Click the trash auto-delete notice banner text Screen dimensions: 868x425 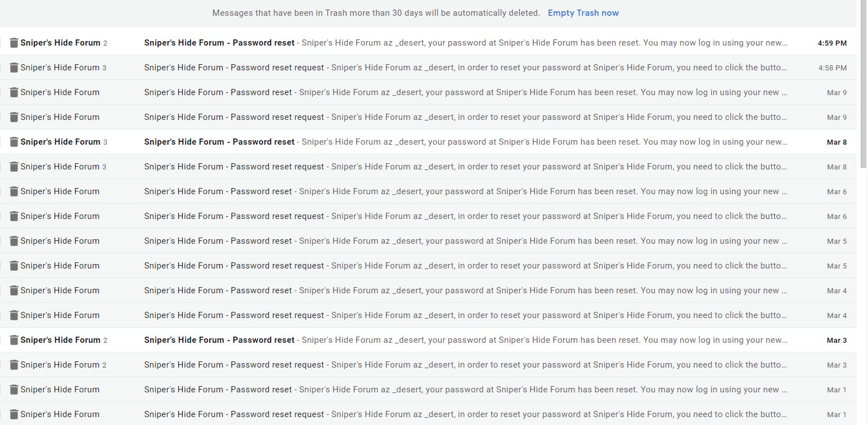376,13
